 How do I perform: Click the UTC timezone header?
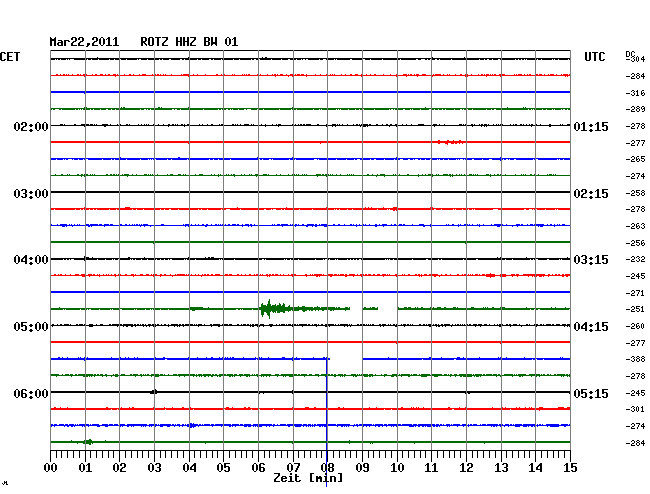594,57
